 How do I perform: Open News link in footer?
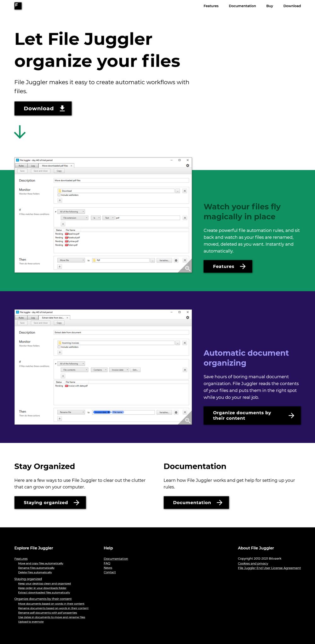[x=108, y=568]
